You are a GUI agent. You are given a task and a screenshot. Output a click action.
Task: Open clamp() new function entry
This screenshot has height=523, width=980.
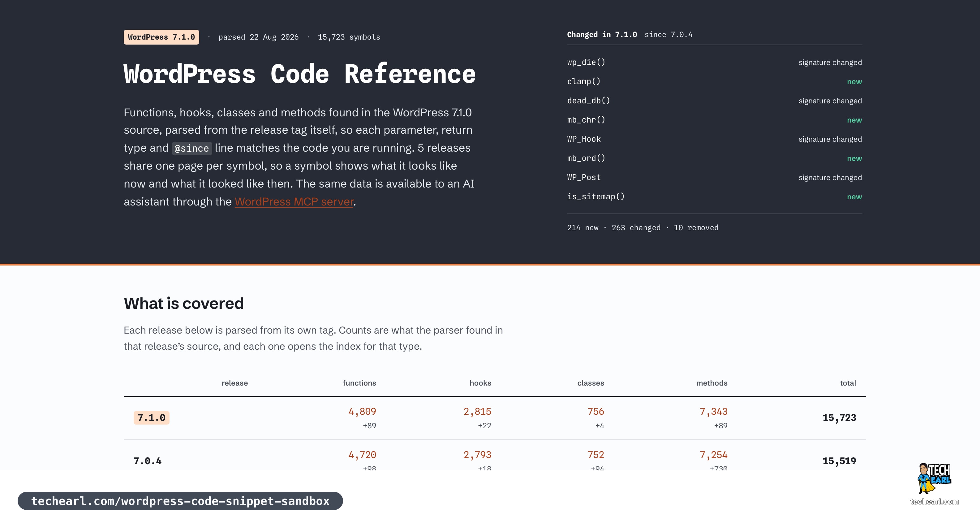[584, 81]
